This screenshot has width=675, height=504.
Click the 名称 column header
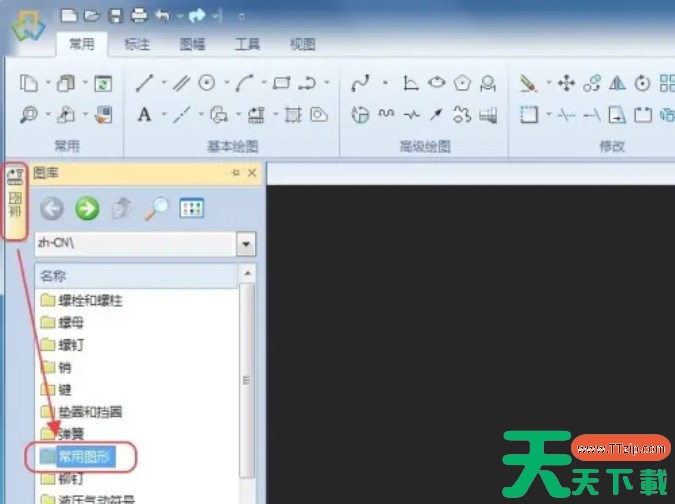136,276
